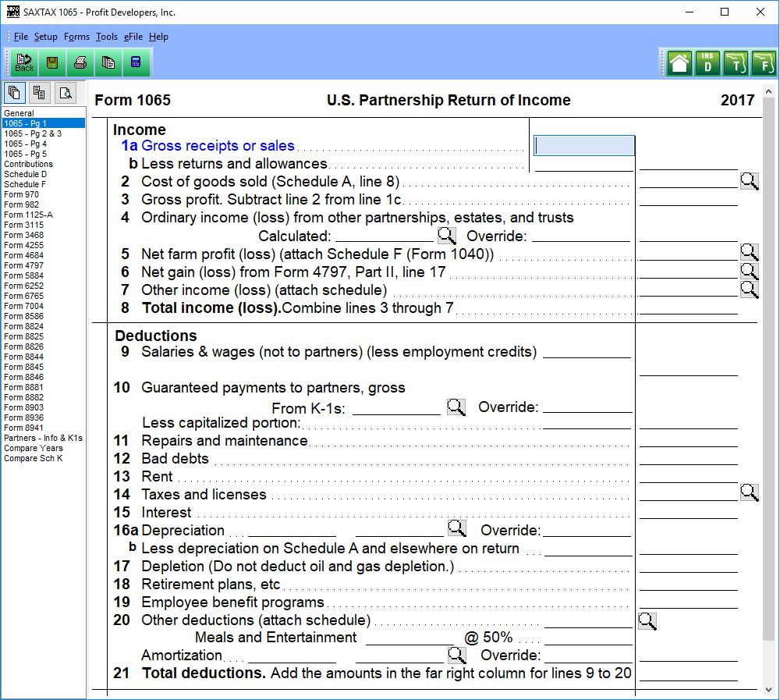780x700 pixels.
Task: Open lookup for Cost of goods sold
Action: [x=749, y=181]
